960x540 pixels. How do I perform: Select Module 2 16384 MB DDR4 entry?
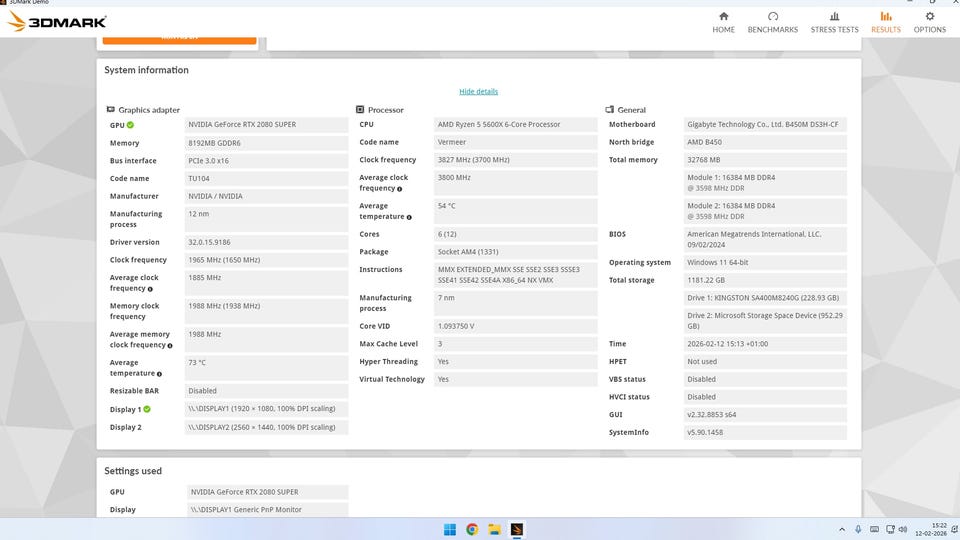click(765, 211)
